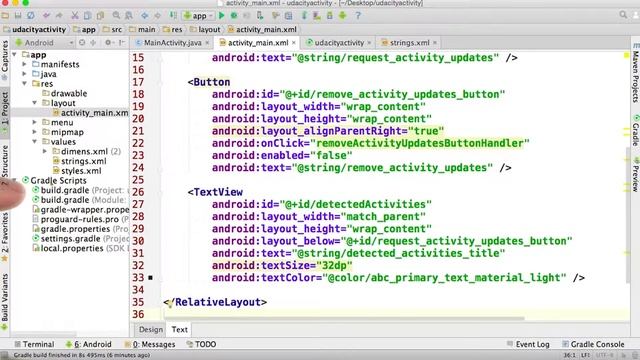Open the SDK Manager icon
Image resolution: width=640 pixels, height=360 pixels.
(x=330, y=16)
